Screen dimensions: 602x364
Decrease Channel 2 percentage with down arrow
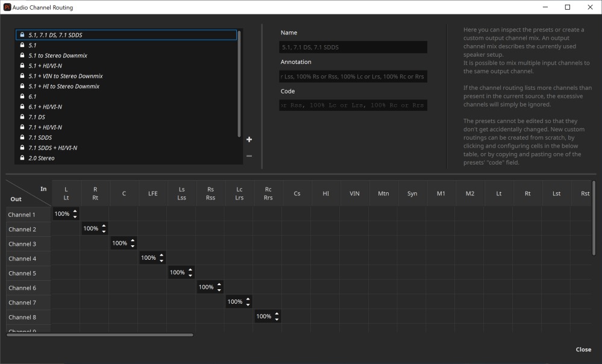coord(104,231)
